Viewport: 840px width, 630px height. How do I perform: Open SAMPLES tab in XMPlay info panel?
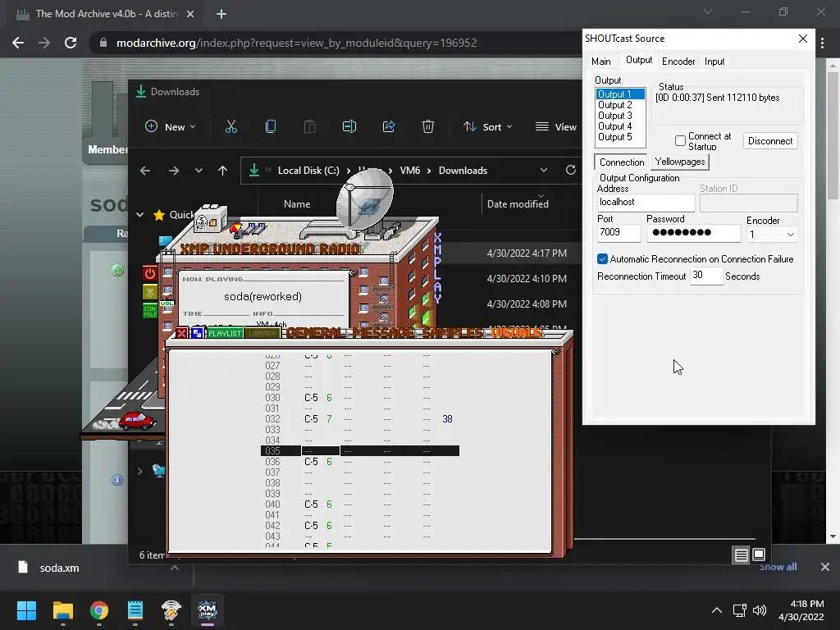click(x=453, y=333)
